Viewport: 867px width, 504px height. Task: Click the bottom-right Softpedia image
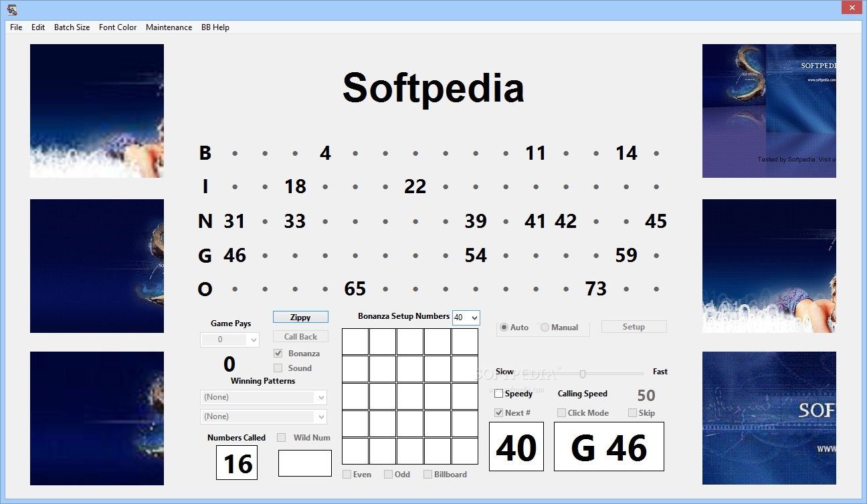[769, 418]
